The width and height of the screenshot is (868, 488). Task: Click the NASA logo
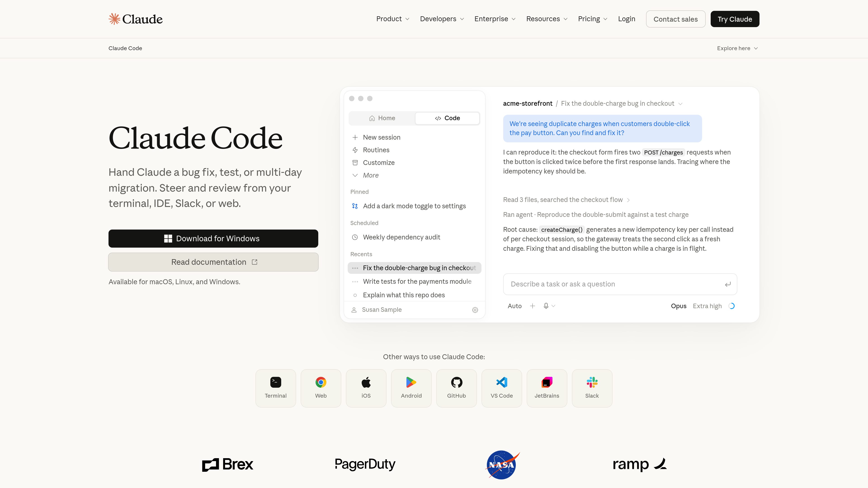click(x=502, y=465)
